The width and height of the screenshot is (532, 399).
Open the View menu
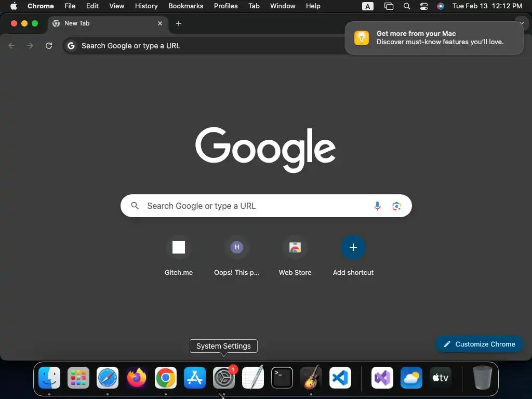click(117, 6)
